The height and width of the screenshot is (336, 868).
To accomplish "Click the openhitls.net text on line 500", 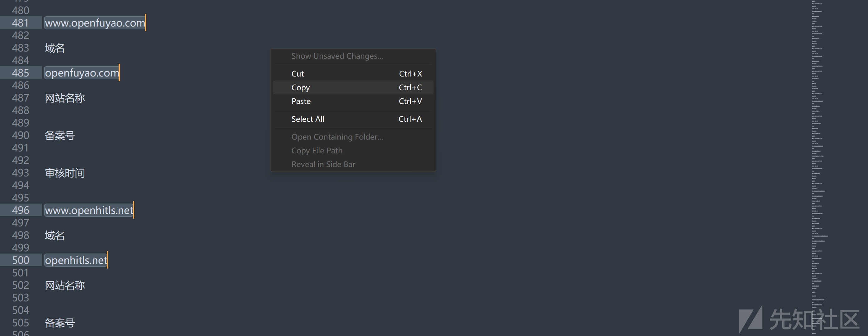I will [x=76, y=260].
